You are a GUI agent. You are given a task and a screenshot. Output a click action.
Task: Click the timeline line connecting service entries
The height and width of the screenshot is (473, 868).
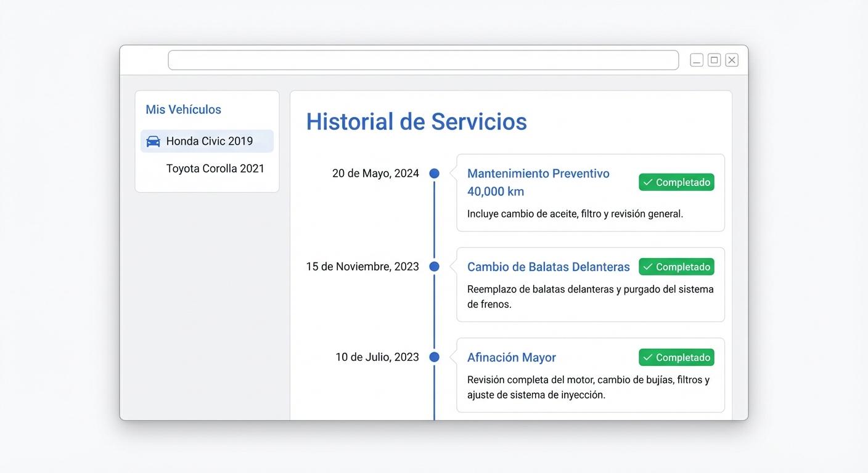point(434,222)
